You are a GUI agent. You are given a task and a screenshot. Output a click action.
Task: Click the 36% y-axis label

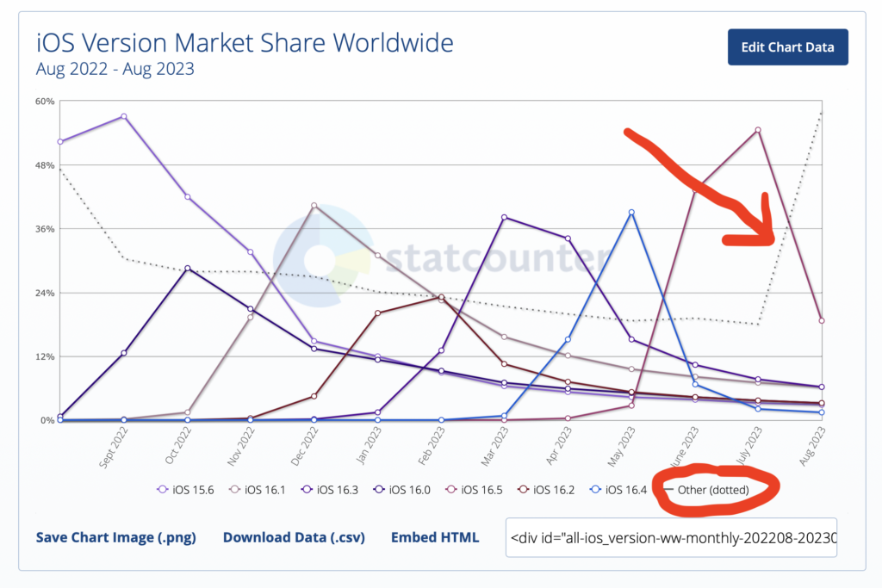[x=45, y=229]
